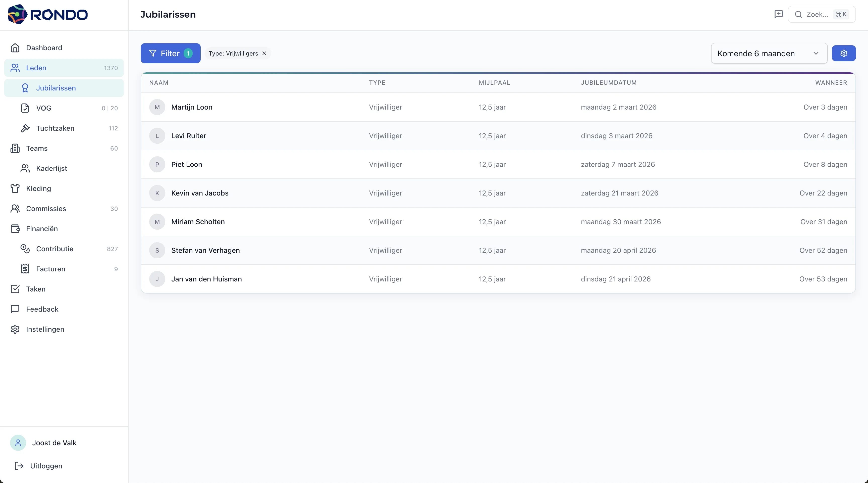Open Martijn Loon's record
868x483 pixels.
coord(192,107)
